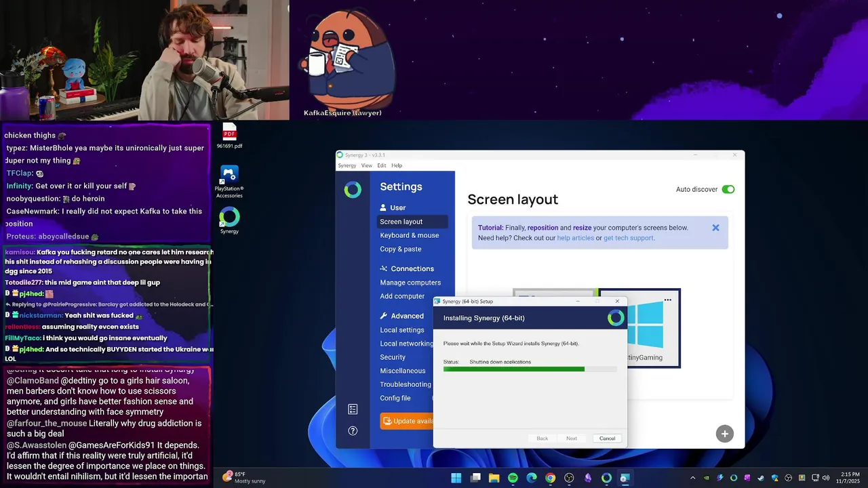
Task: Click the round plus add button
Action: tap(724, 434)
